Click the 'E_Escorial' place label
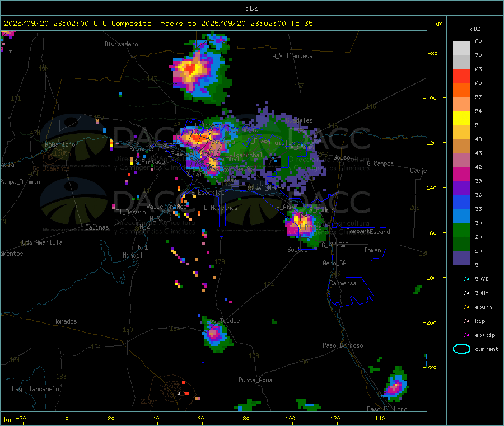 208,193
